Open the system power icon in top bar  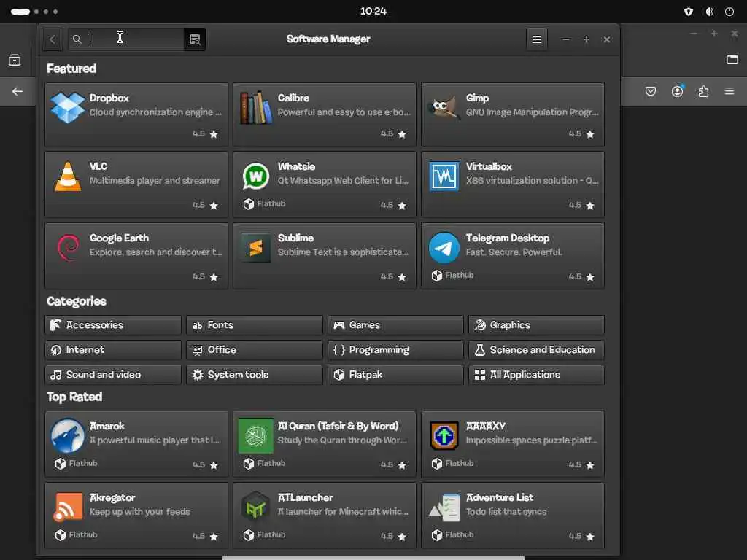[x=729, y=12]
